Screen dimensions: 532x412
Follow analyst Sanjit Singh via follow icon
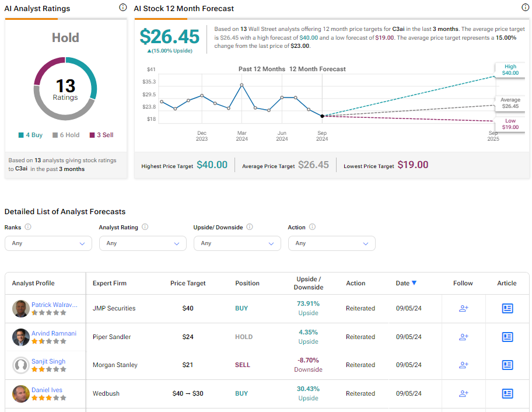coord(464,365)
